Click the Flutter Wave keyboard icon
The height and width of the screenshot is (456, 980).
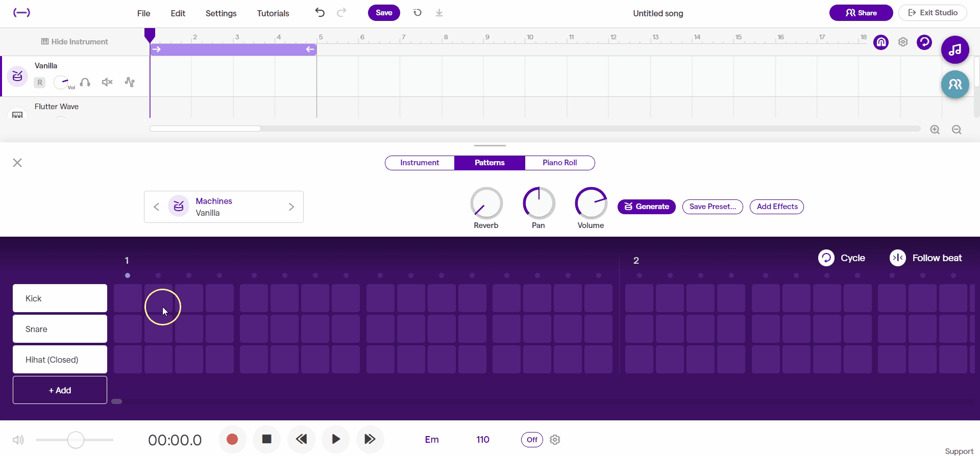tap(17, 114)
